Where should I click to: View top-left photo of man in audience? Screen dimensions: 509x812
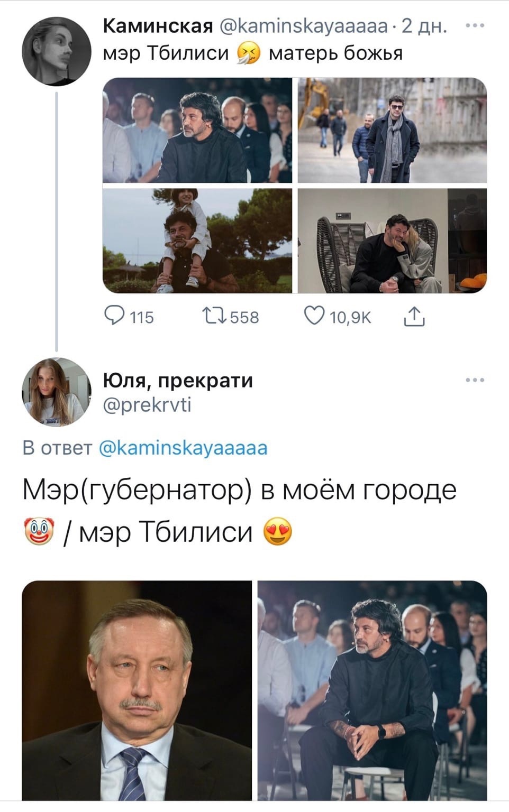coord(197,130)
